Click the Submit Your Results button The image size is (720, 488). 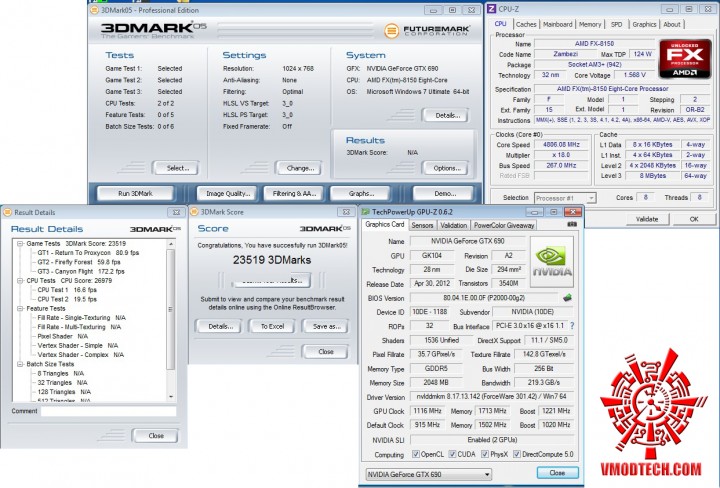[x=272, y=280]
